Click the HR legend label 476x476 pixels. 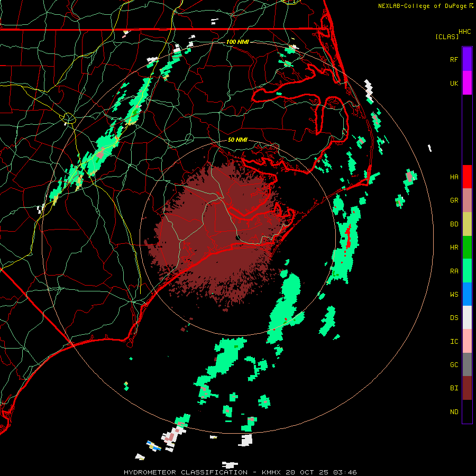(454, 248)
